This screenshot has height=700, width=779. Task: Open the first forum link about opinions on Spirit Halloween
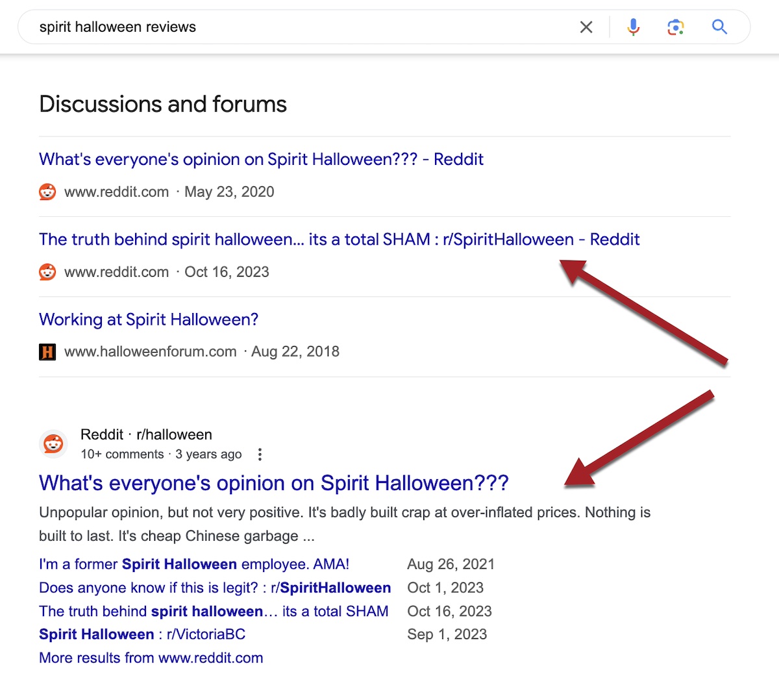261,160
